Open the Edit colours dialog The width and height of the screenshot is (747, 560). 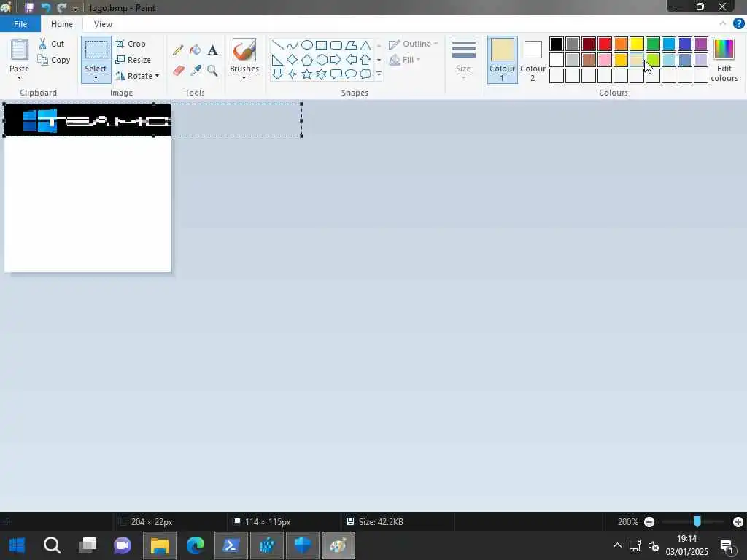click(724, 60)
